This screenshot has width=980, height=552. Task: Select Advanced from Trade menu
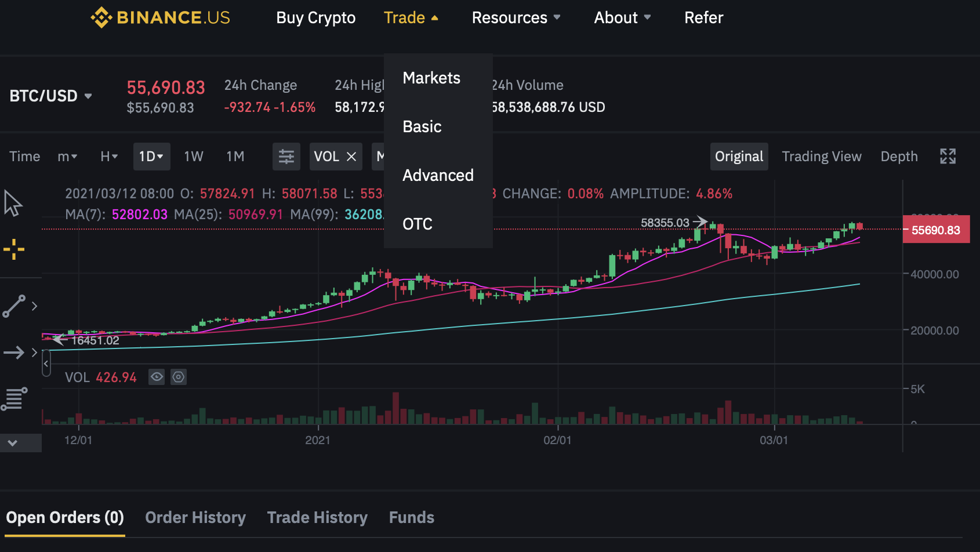[438, 175]
